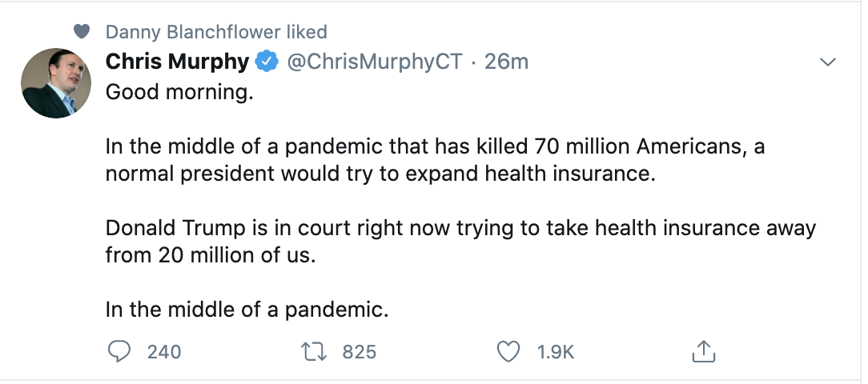Click the 825 retweets count
Screen dimensions: 868x384
359,351
